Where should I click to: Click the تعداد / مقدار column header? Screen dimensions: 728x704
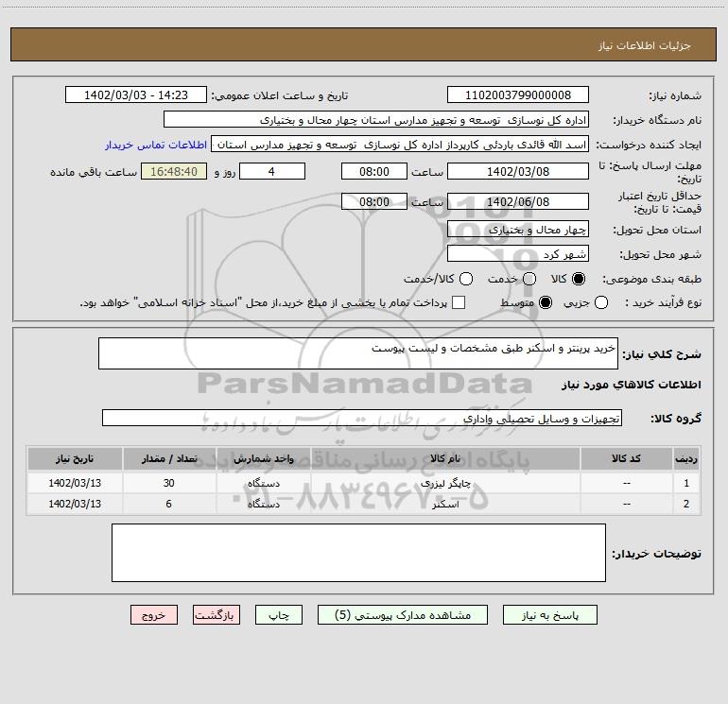click(169, 458)
